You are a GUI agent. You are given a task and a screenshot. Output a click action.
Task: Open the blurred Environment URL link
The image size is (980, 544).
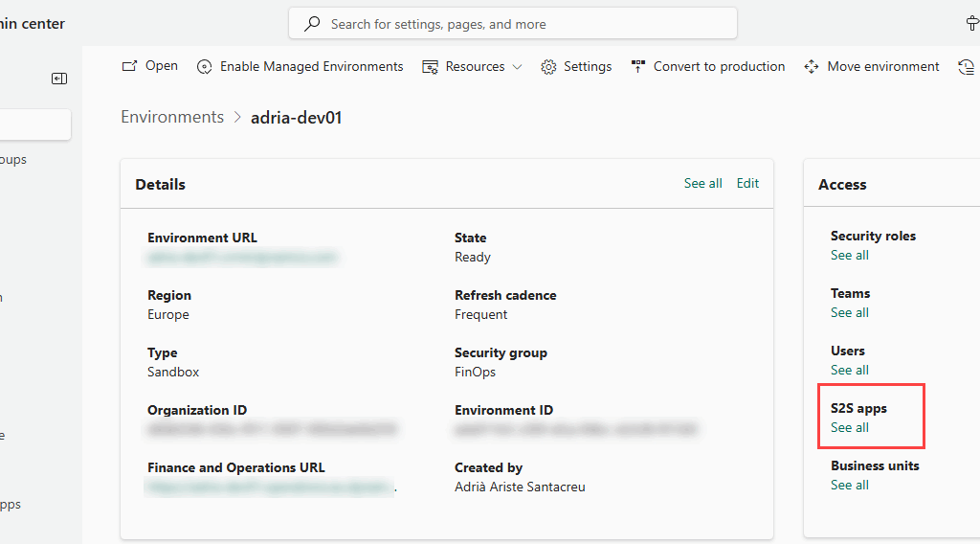coord(242,257)
